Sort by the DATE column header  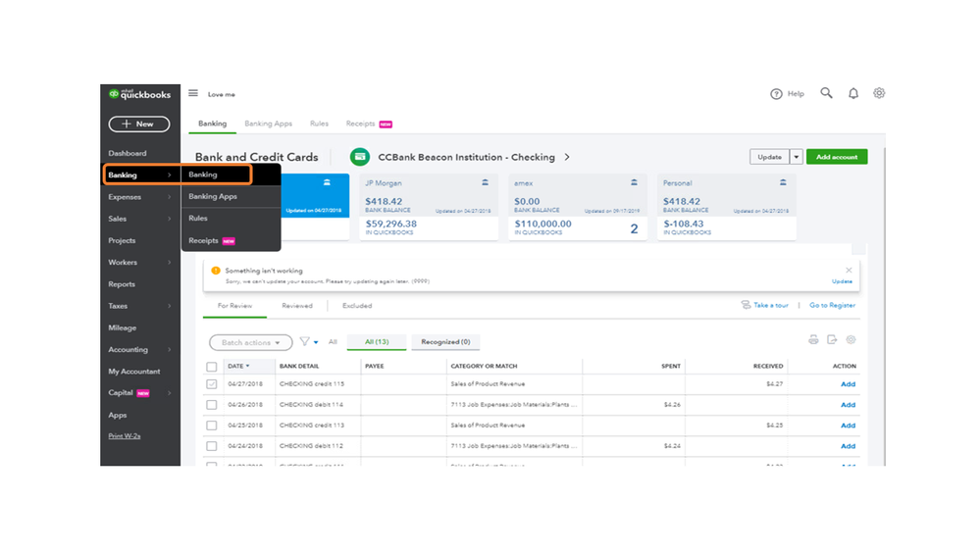[x=238, y=366]
